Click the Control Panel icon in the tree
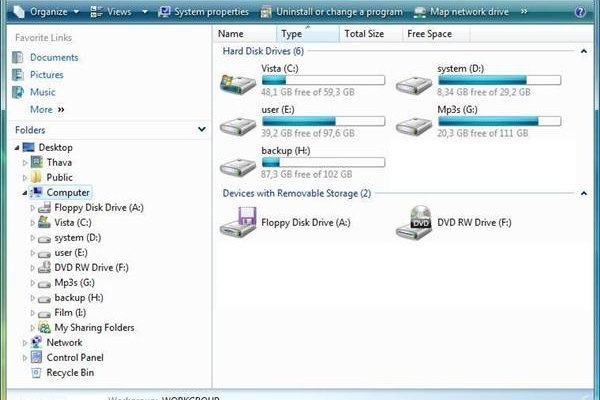 click(37, 357)
